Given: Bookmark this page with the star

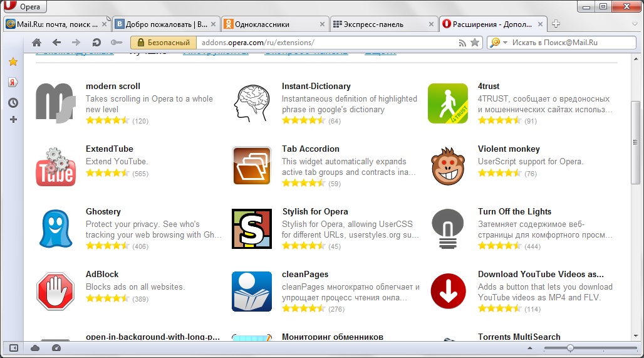Looking at the screenshot, I should [x=475, y=43].
